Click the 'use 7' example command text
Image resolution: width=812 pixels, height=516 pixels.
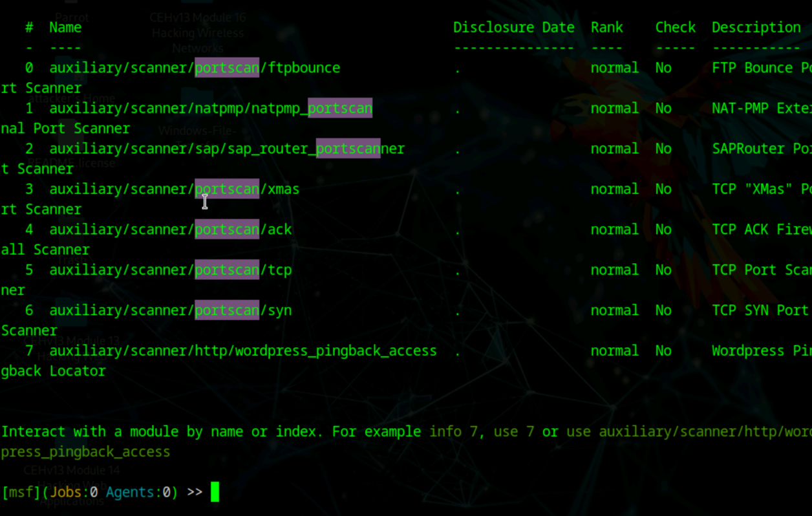[514, 432]
